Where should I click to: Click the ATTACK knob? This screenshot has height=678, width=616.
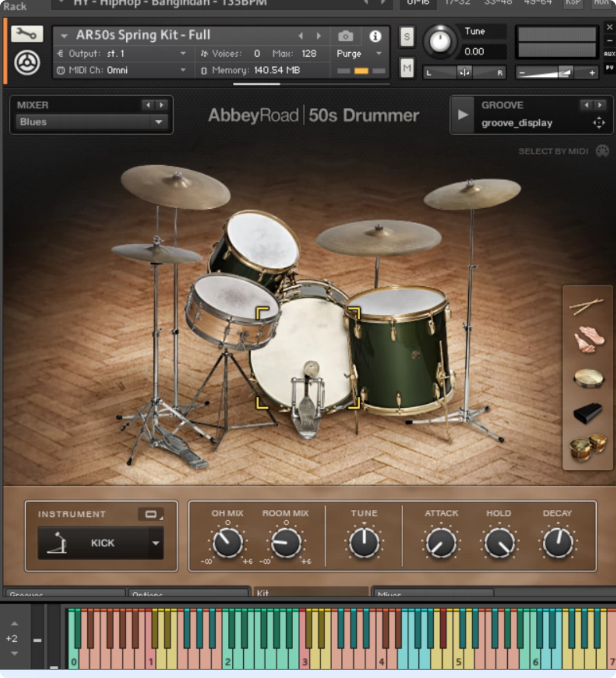click(x=440, y=543)
